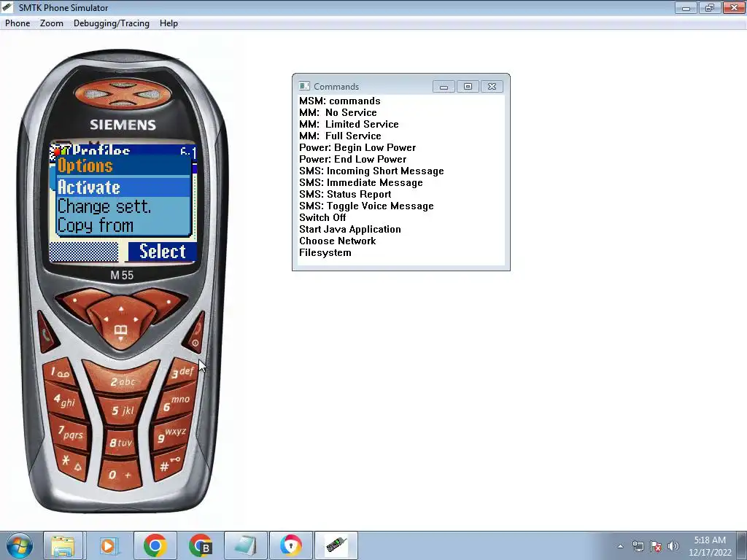
Task: Open the Windows Start menu
Action: point(18,545)
